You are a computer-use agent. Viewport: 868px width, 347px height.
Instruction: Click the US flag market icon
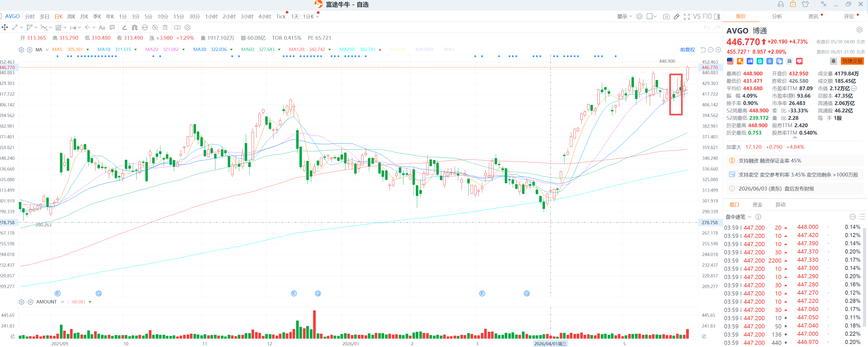coord(730,61)
